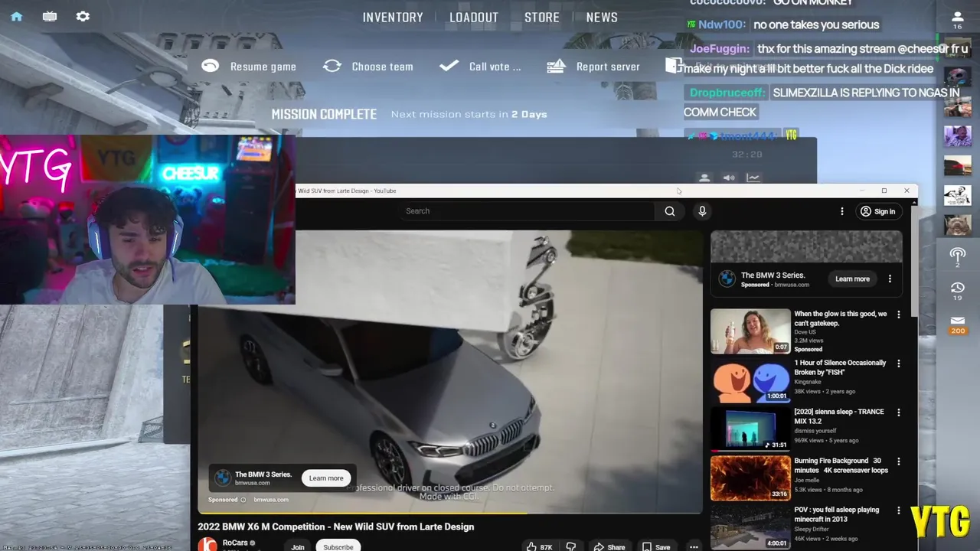Open the RoCars channel avatar
Screen dimensions: 980x551
click(207, 545)
